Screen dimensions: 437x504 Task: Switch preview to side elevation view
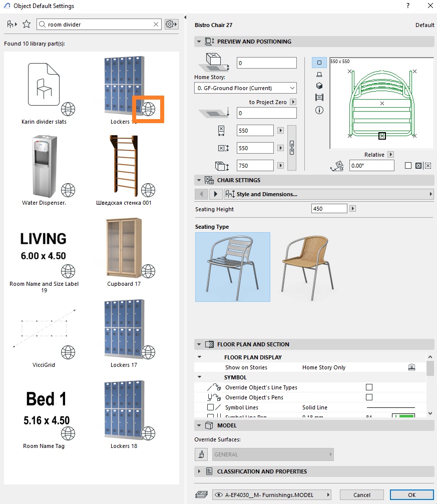pyautogui.click(x=319, y=75)
